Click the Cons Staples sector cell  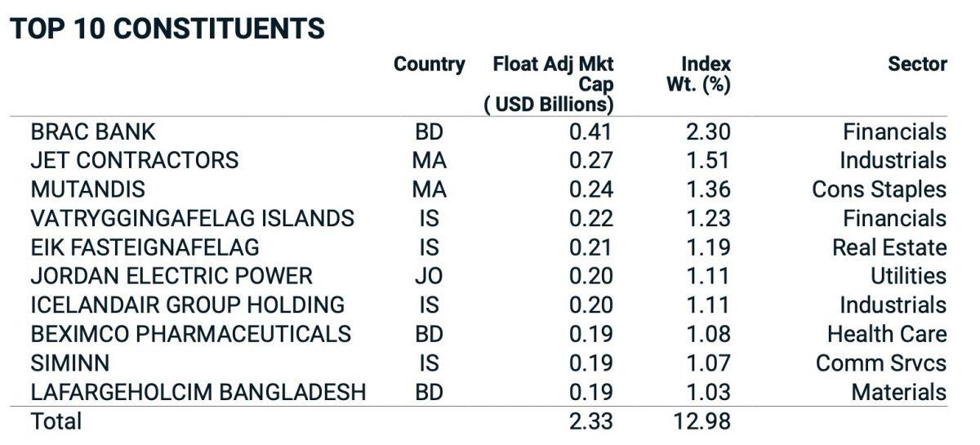pyautogui.click(x=879, y=189)
